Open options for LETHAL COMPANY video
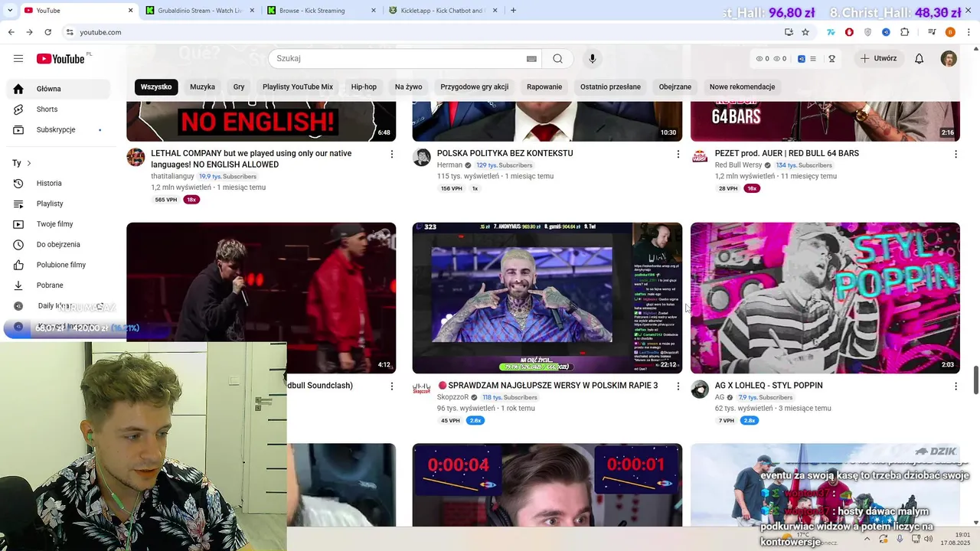This screenshot has width=980, height=551. (392, 154)
